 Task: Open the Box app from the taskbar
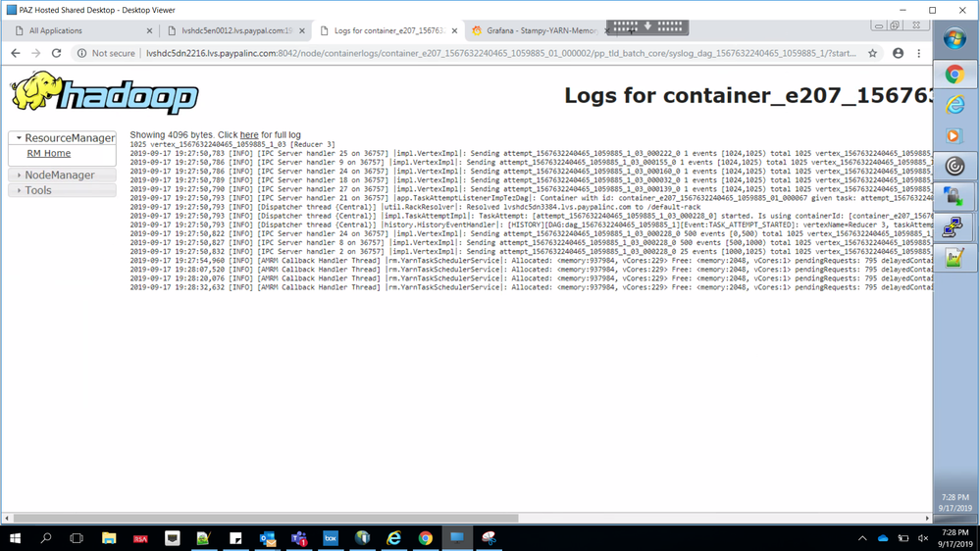[331, 538]
